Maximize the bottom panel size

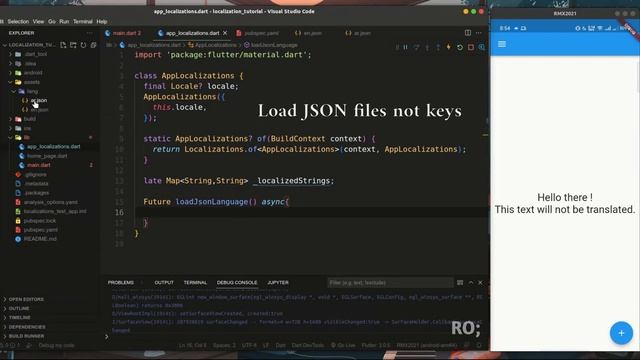point(471,282)
